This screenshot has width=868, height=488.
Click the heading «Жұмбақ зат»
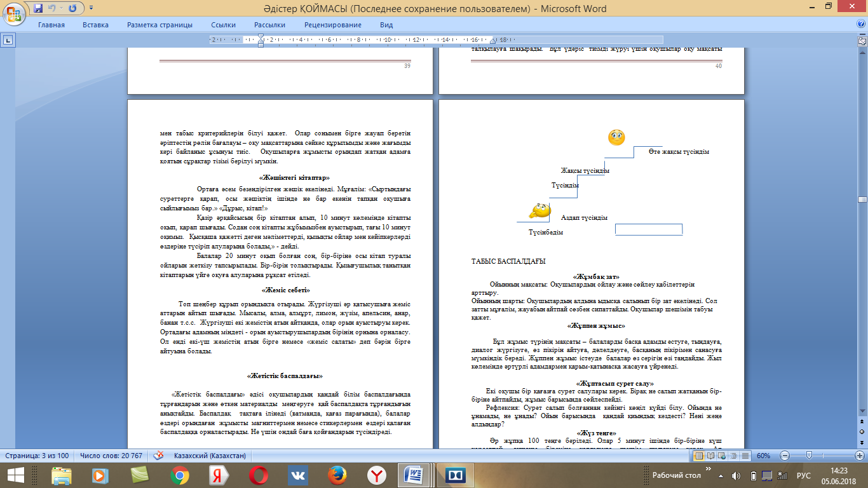[x=596, y=276]
